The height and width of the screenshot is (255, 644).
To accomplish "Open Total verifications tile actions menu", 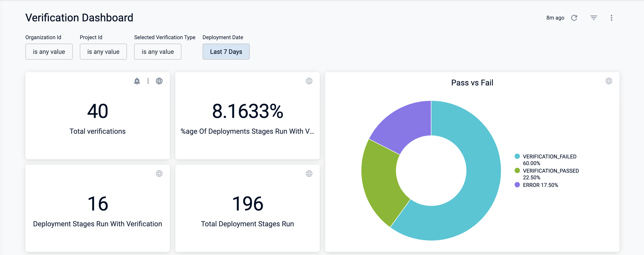I will (148, 81).
